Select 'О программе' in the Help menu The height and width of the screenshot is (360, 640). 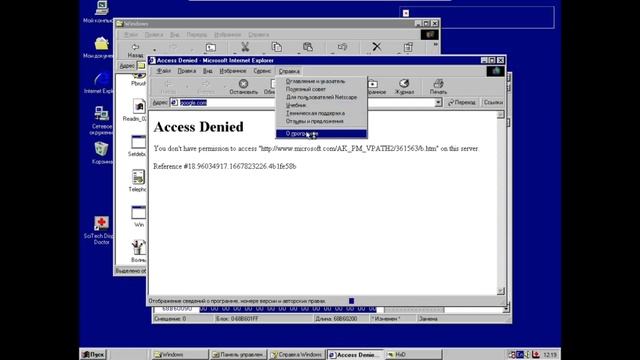point(321,133)
